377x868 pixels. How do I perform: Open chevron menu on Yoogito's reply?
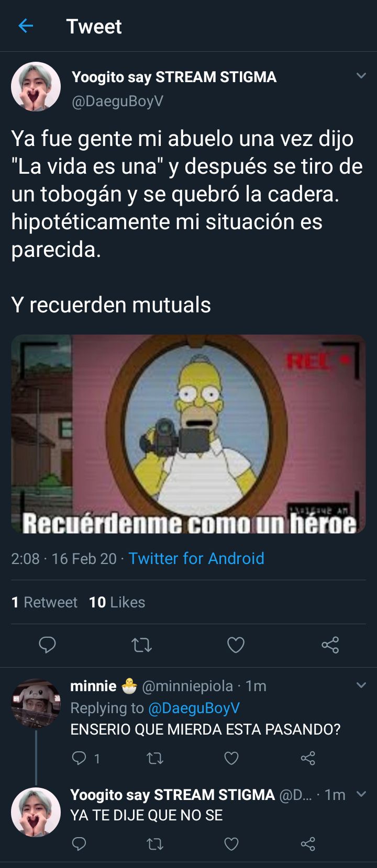[x=361, y=794]
